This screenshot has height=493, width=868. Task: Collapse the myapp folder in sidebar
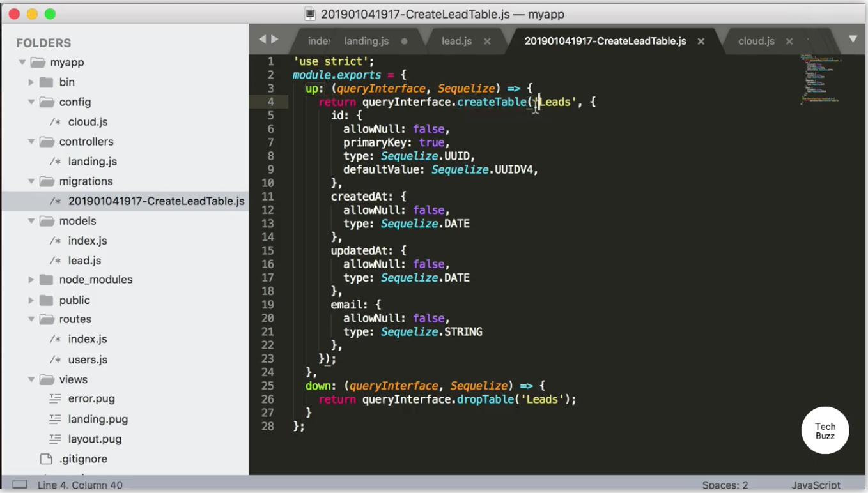click(21, 62)
